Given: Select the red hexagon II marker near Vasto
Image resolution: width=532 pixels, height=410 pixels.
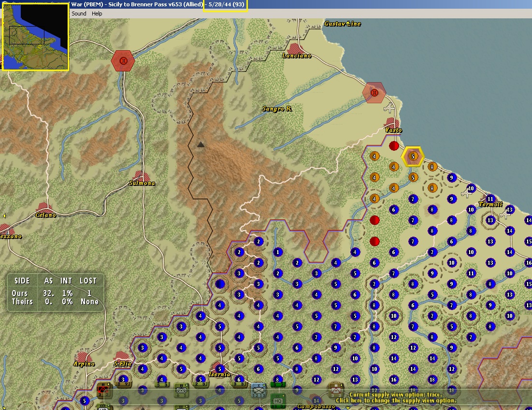Looking at the screenshot, I should [x=374, y=93].
